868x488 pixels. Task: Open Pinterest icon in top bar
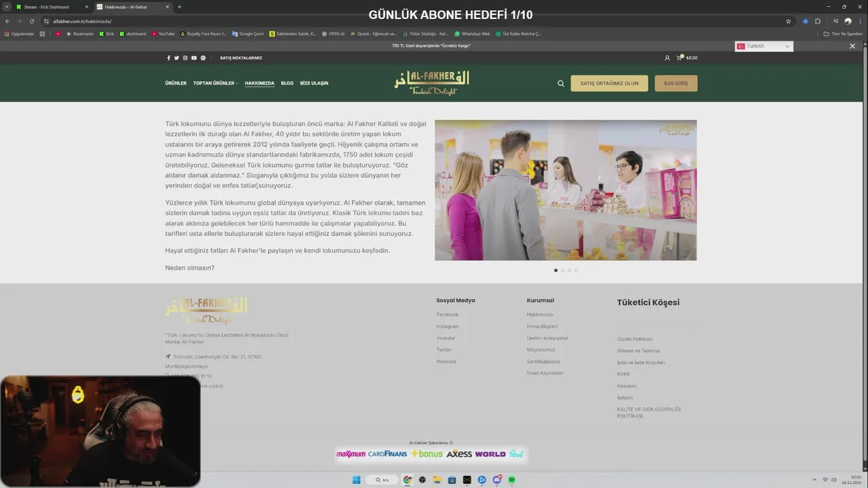point(203,58)
